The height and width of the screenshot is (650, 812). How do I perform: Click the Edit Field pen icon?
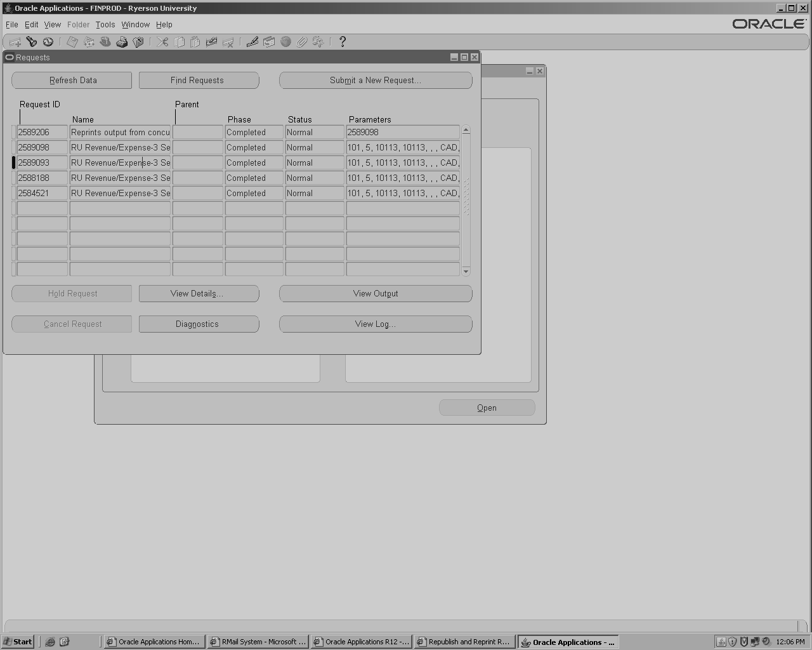(252, 42)
